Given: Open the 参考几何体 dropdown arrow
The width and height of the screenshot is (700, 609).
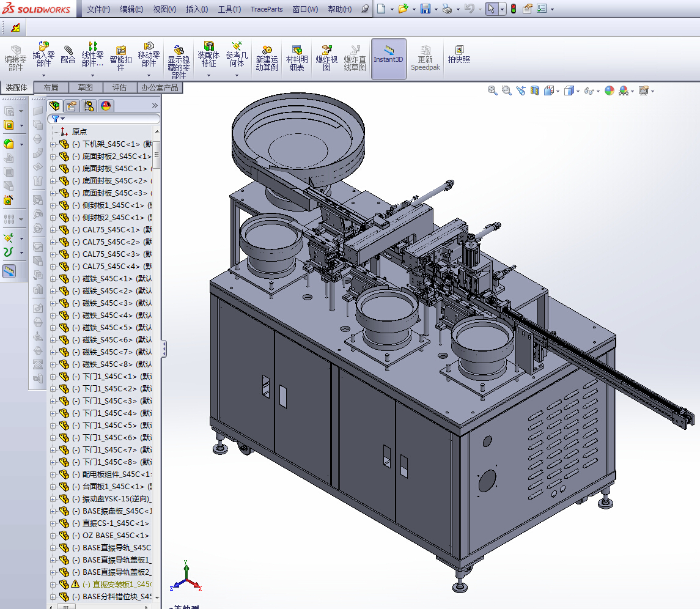Looking at the screenshot, I should click(236, 75).
